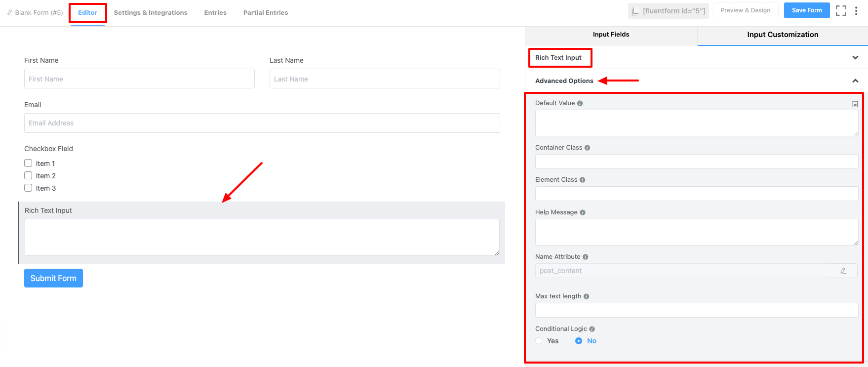Click the info icon beside Container Class
The image size is (868, 367).
[587, 148]
